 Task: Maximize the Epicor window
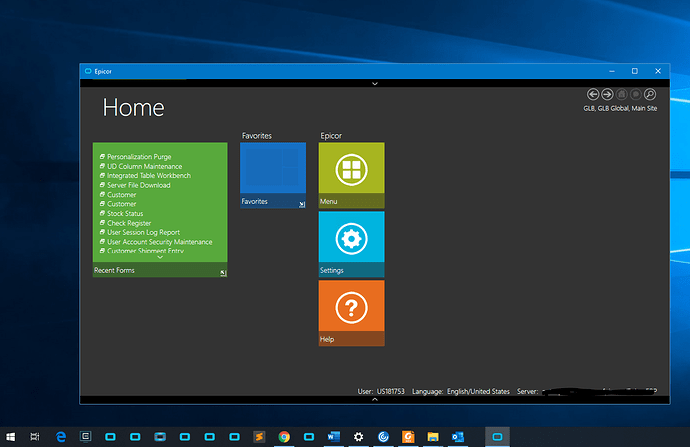pyautogui.click(x=635, y=71)
